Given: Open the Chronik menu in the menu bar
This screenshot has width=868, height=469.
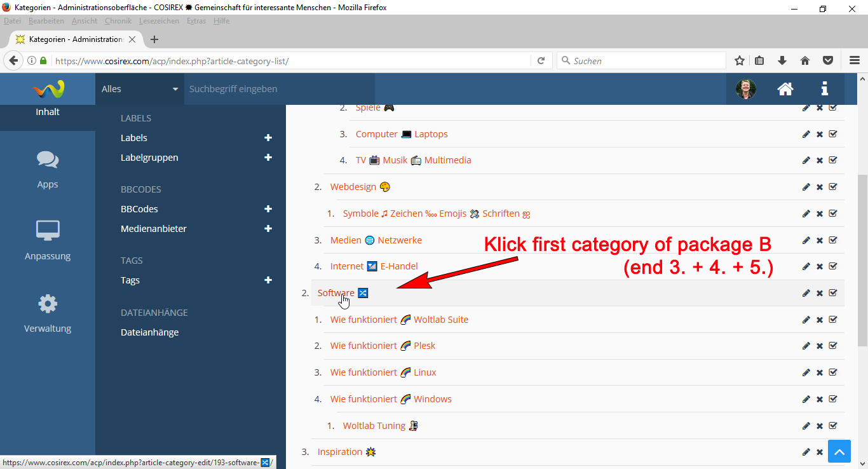Looking at the screenshot, I should 118,21.
